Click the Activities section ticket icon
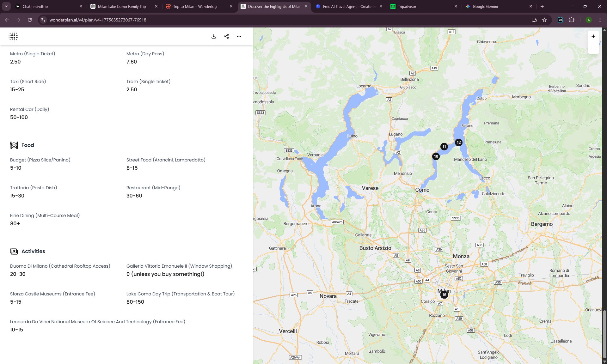 click(x=14, y=251)
